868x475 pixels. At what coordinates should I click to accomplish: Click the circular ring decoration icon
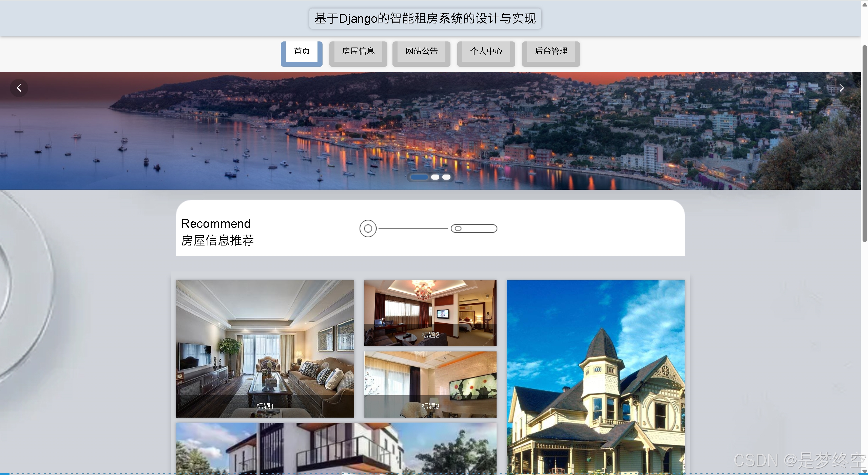click(x=368, y=229)
